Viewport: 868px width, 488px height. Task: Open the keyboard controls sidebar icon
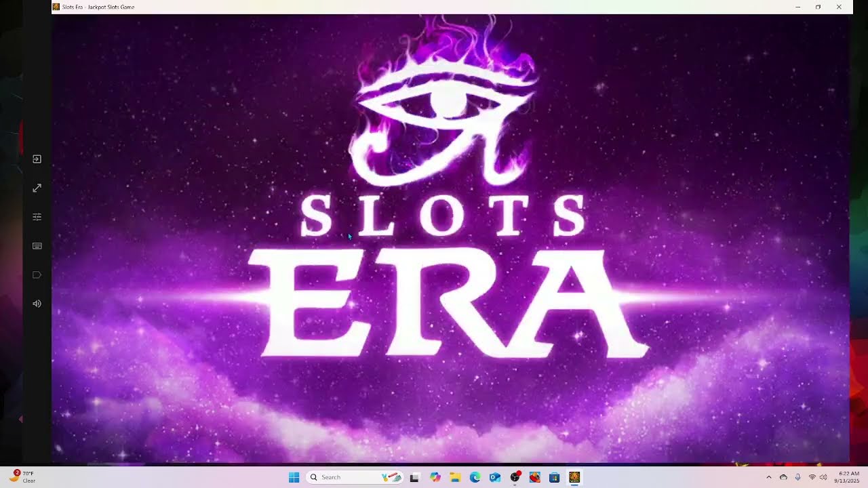pos(37,246)
